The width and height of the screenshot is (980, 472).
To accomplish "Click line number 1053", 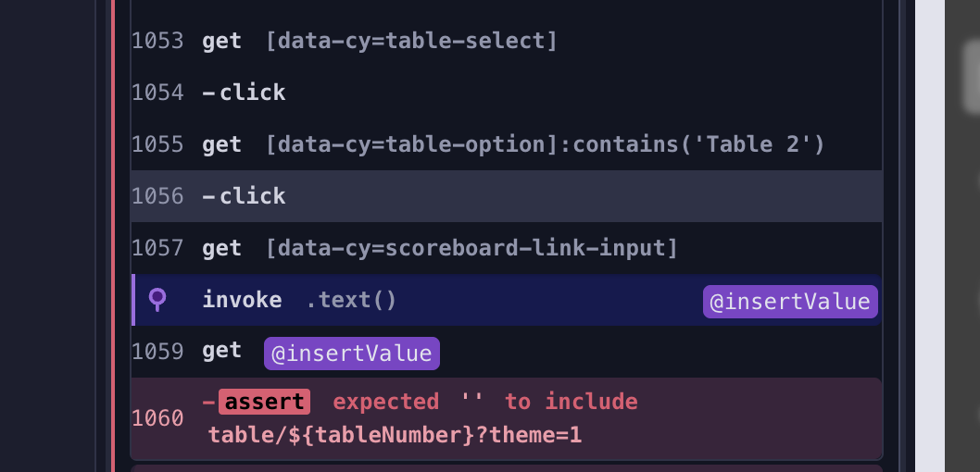I will pos(157,42).
